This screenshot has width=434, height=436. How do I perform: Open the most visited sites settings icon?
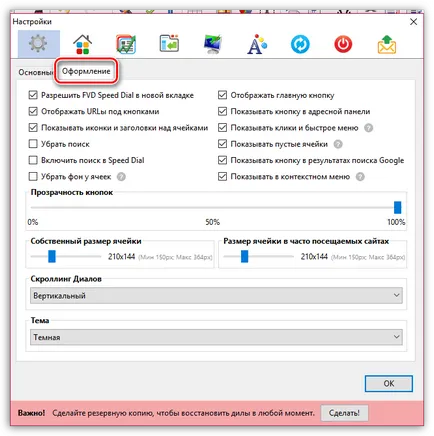click(x=126, y=44)
